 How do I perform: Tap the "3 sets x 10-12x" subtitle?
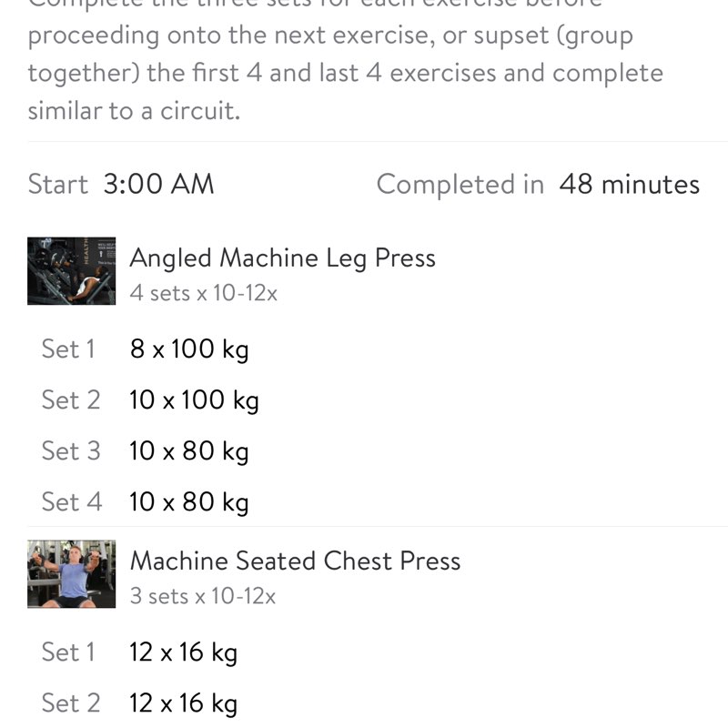click(x=202, y=596)
